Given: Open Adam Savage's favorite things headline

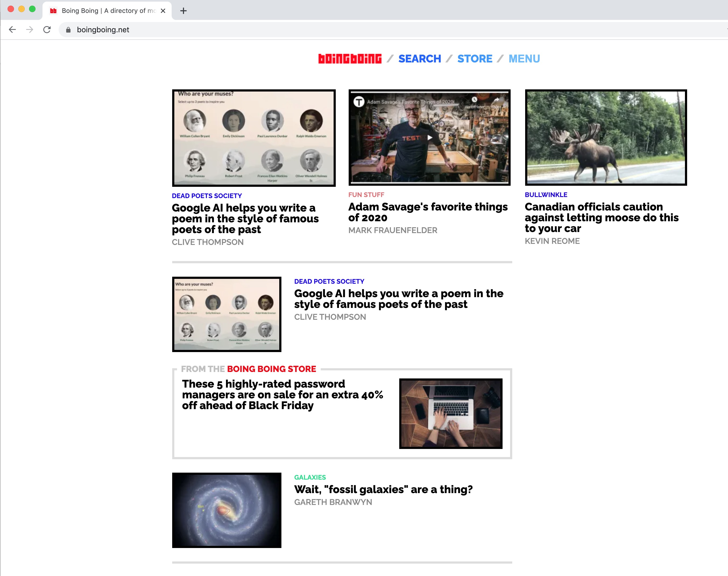Looking at the screenshot, I should click(x=428, y=212).
